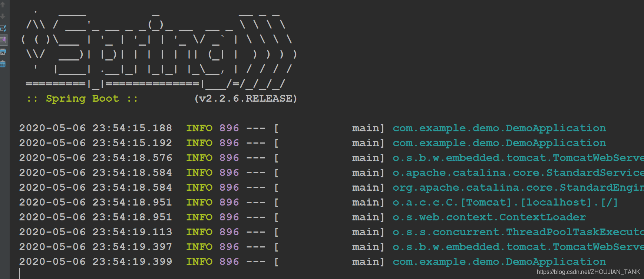This screenshot has height=279, width=644.
Task: Click the down-arrow stack trace icon
Action: click(x=3, y=16)
